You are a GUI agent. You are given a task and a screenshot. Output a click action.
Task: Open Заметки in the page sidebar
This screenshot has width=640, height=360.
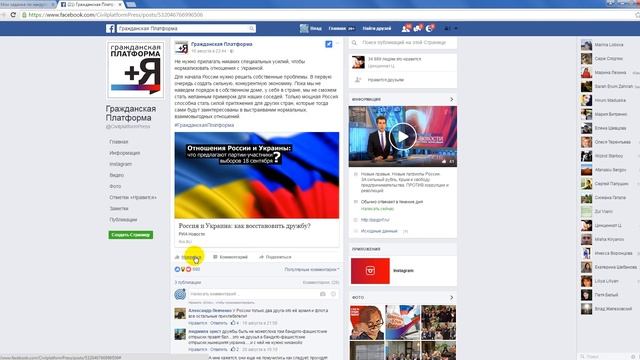119,209
